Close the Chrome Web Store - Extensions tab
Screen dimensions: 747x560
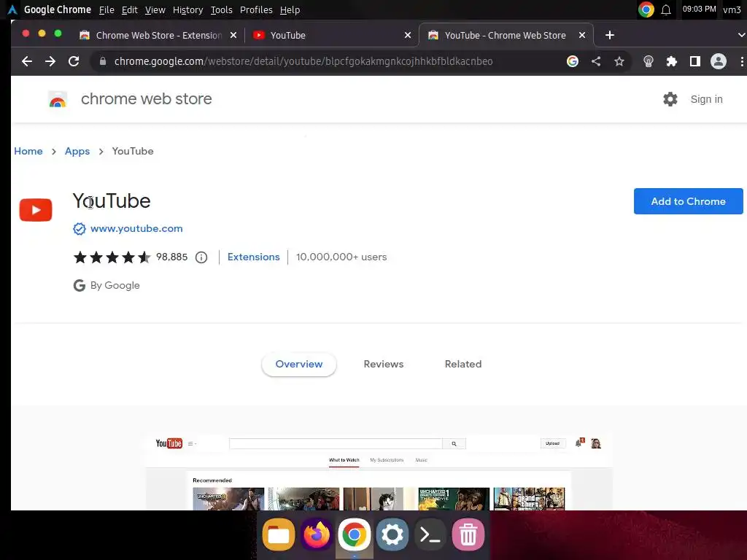(233, 35)
